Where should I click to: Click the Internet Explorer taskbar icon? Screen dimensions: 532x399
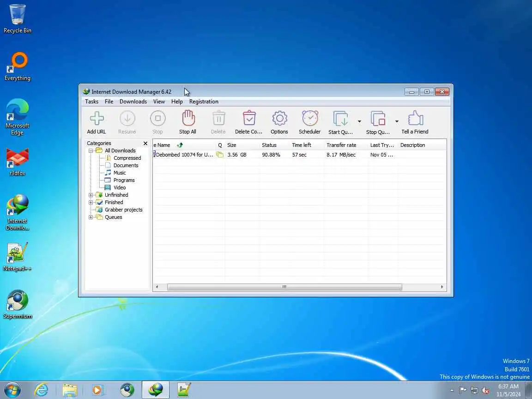[41, 390]
